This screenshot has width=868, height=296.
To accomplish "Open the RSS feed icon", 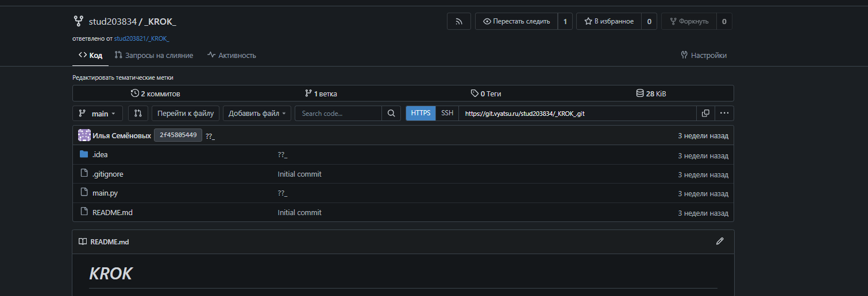I will click(459, 21).
